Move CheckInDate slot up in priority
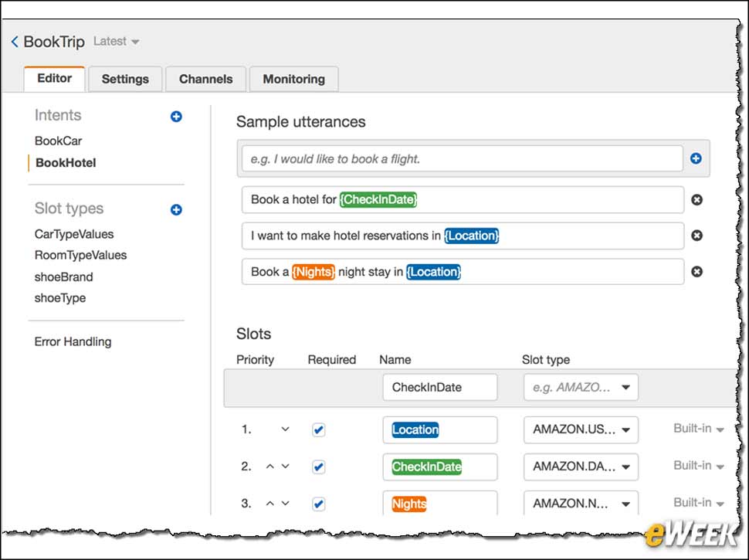749x560 pixels. click(x=270, y=467)
